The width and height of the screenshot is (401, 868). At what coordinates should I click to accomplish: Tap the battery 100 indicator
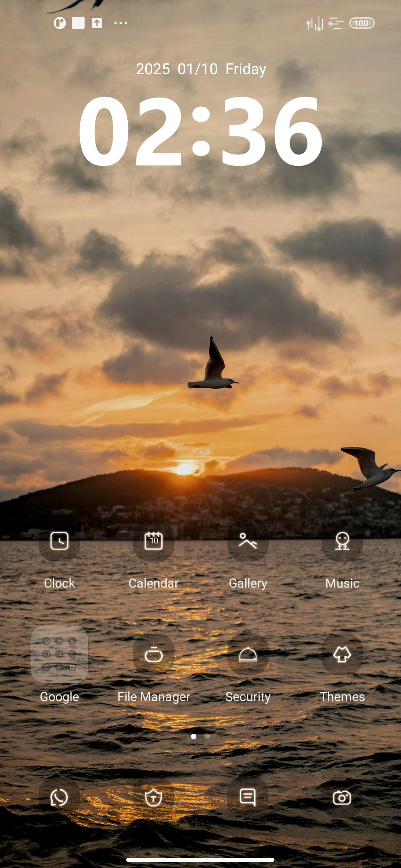[x=362, y=23]
